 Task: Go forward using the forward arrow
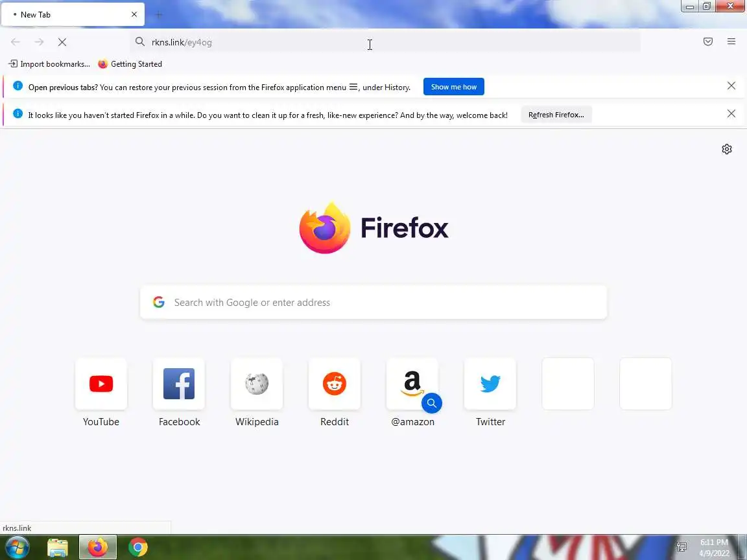39,42
